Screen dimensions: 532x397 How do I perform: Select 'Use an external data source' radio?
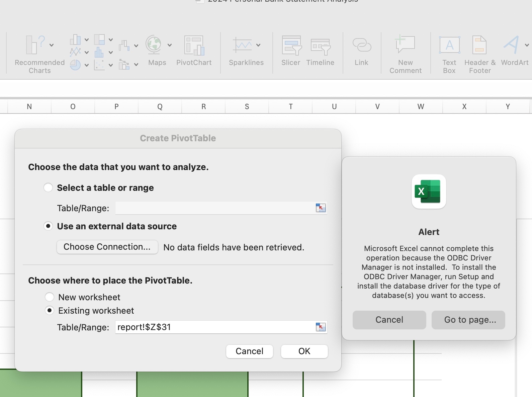48,226
